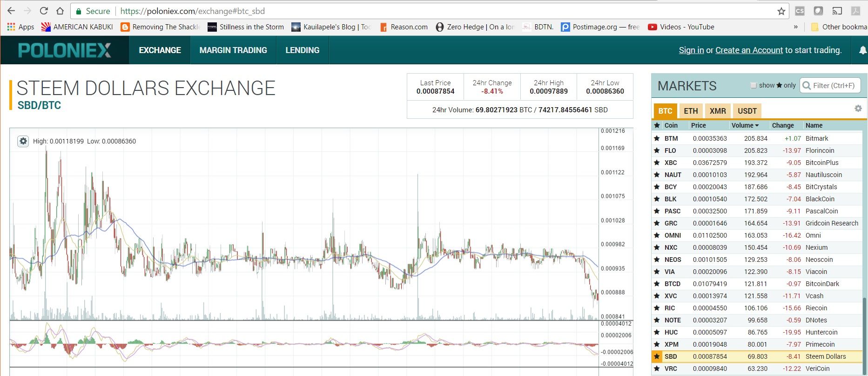Click the markets Filter search field
The height and width of the screenshot is (376, 868).
[x=830, y=85]
